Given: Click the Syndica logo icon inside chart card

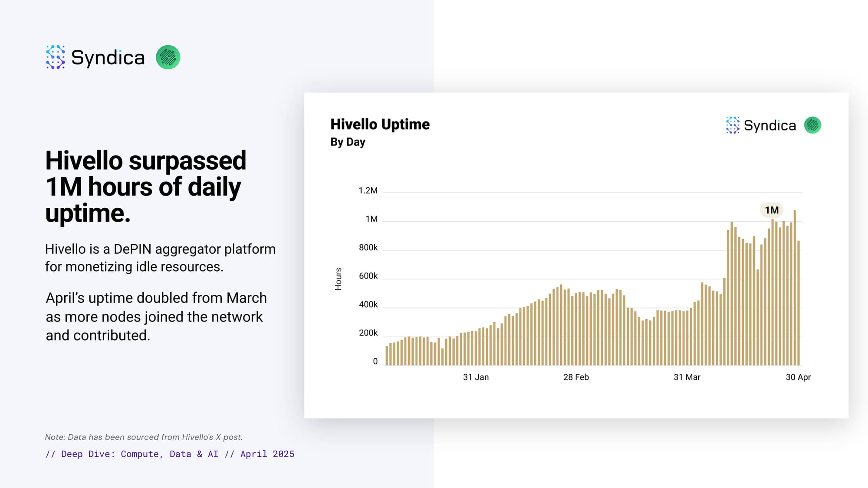Looking at the screenshot, I should point(733,125).
